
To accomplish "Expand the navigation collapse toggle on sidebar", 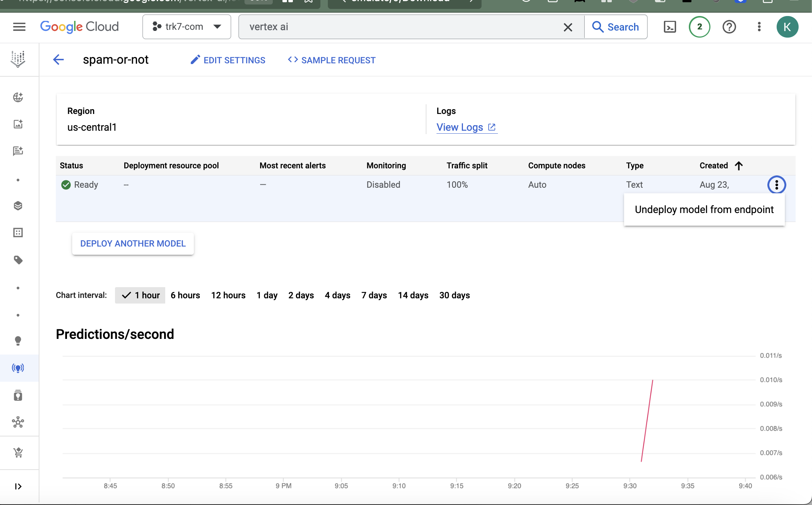I will click(x=18, y=486).
